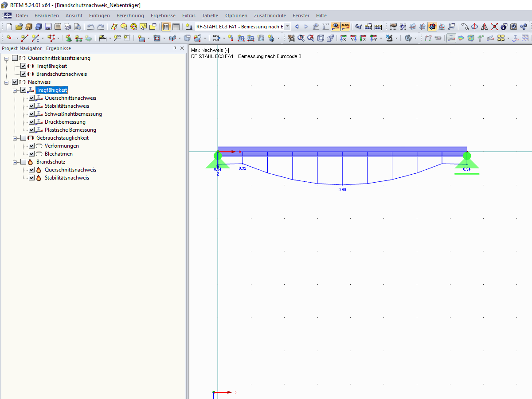Collapse the Tragfähigkeit subtree under Nachweis

pyautogui.click(x=15, y=90)
